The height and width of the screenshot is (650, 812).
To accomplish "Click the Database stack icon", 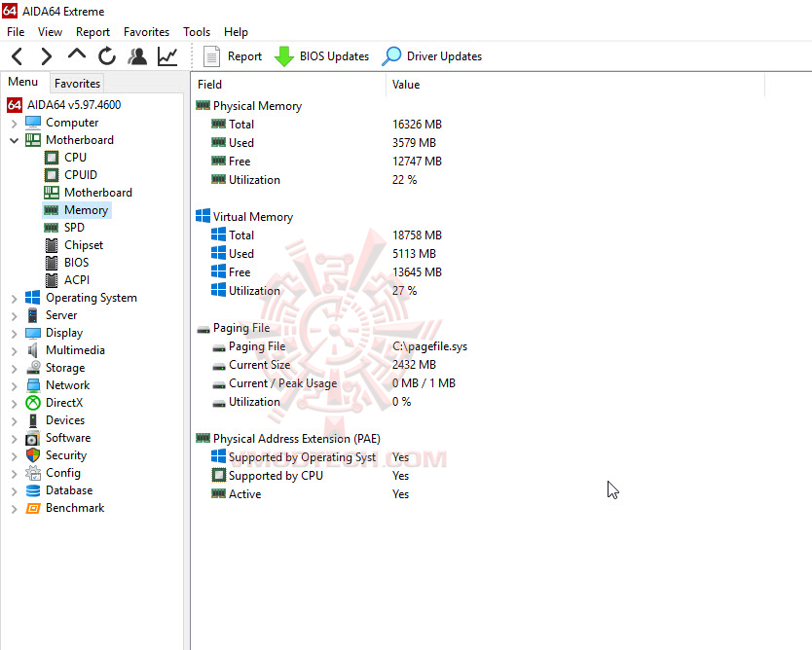I will click(x=33, y=490).
